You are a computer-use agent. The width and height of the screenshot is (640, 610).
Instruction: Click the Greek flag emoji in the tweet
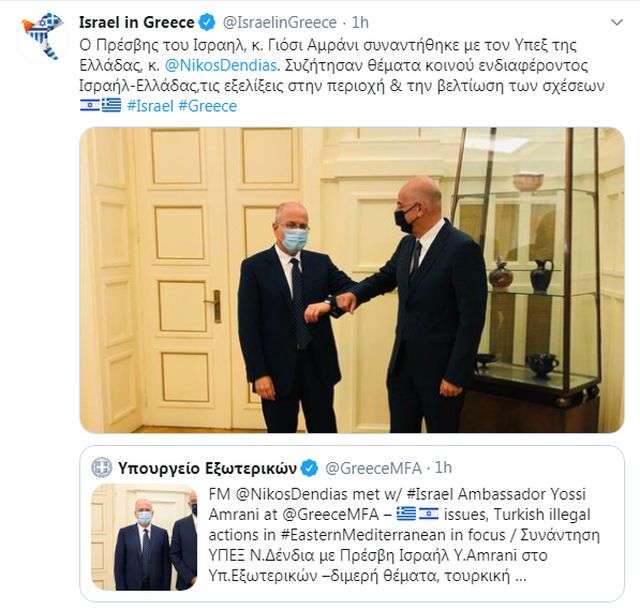111,105
